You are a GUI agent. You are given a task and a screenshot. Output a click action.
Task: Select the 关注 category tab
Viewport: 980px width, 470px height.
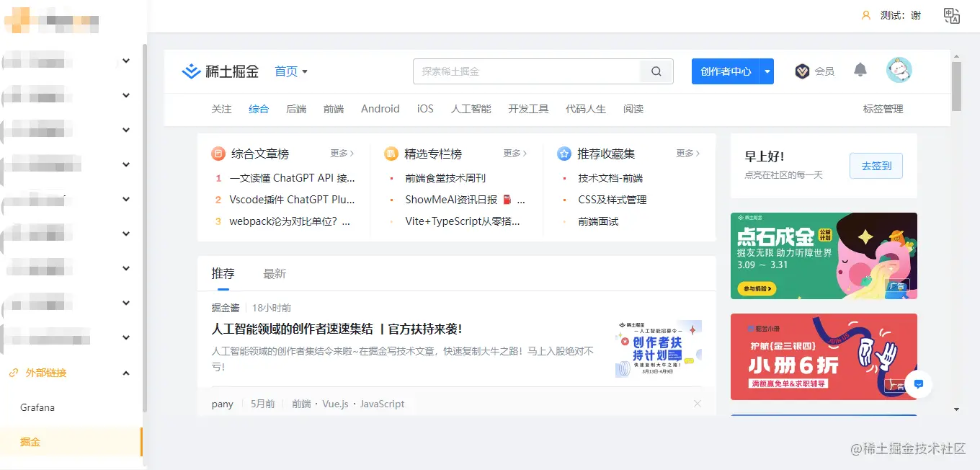221,109
